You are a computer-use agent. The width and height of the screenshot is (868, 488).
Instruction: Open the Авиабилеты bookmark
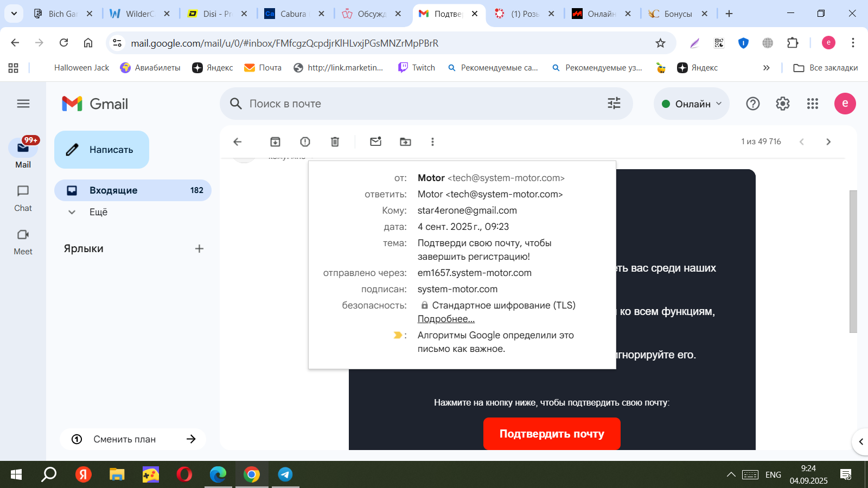click(150, 68)
